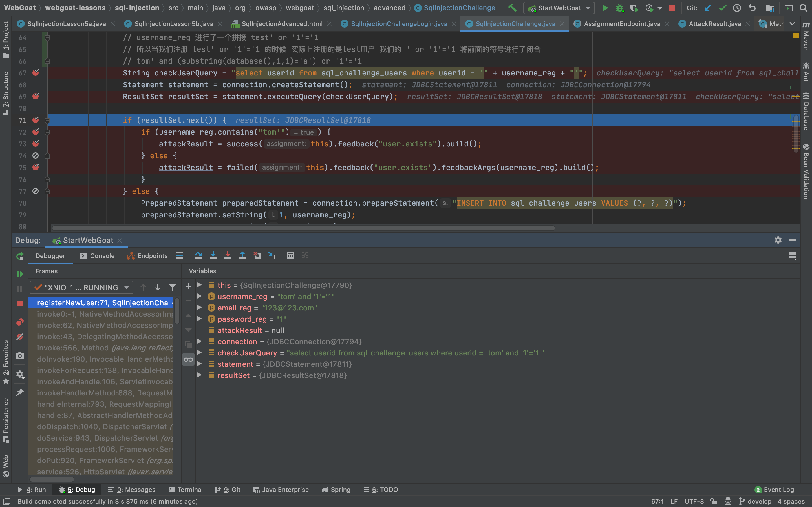
Task: Open the StartWebGoat run configuration dropdown
Action: click(559, 8)
